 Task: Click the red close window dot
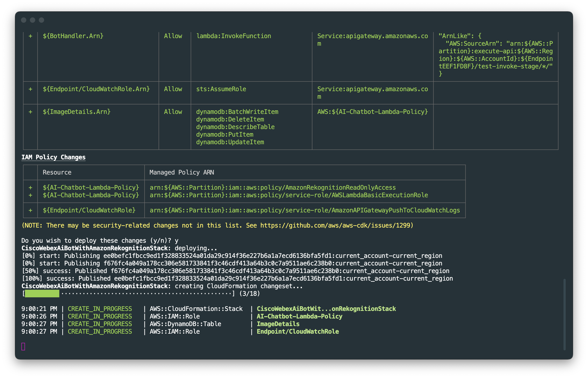[x=24, y=20]
